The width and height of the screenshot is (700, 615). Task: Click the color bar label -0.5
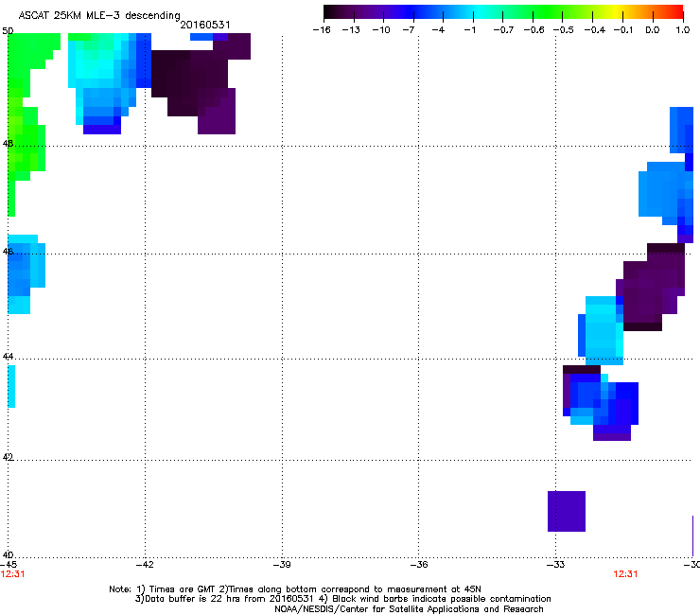[564, 30]
